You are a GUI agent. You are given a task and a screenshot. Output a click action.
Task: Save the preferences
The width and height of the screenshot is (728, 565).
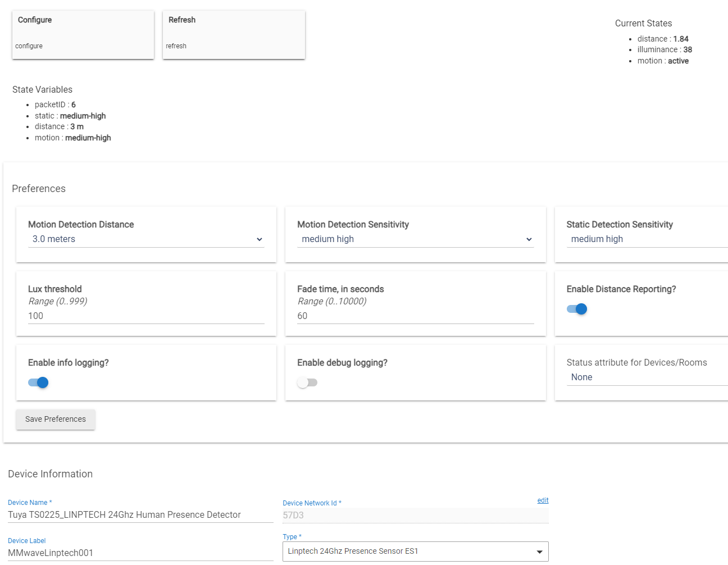pos(56,419)
